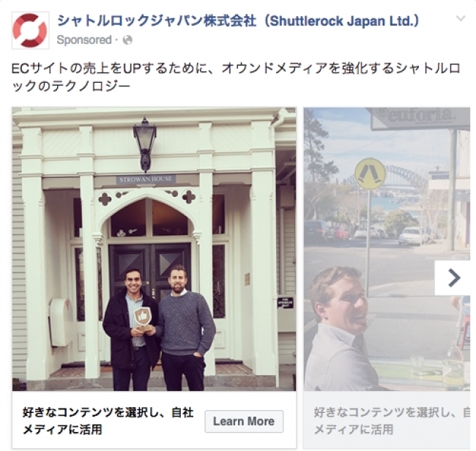476x451 pixels.
Task: Click the thumbs-up trophy in the photo
Action: point(142,320)
